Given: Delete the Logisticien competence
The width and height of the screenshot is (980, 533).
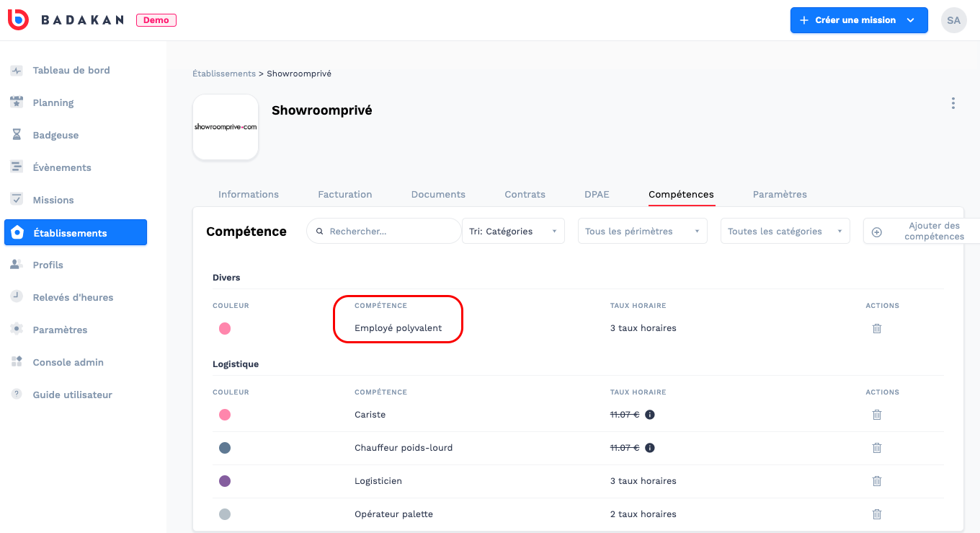Looking at the screenshot, I should click(877, 481).
